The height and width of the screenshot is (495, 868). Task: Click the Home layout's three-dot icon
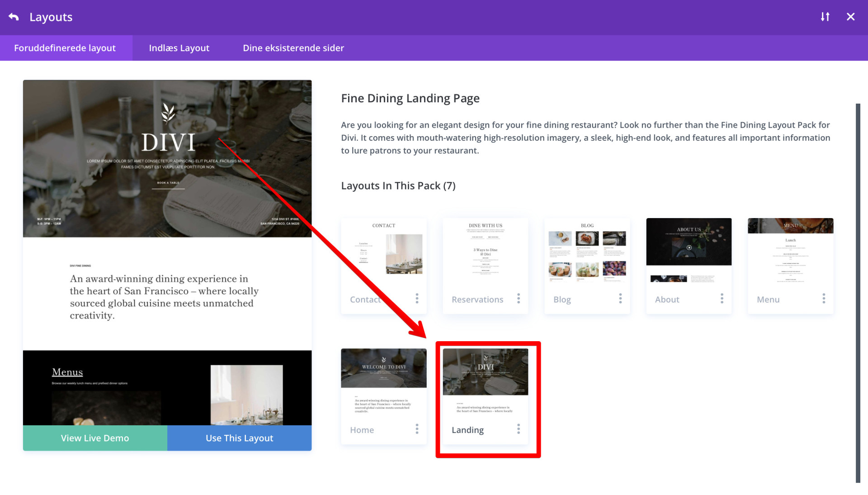417,429
